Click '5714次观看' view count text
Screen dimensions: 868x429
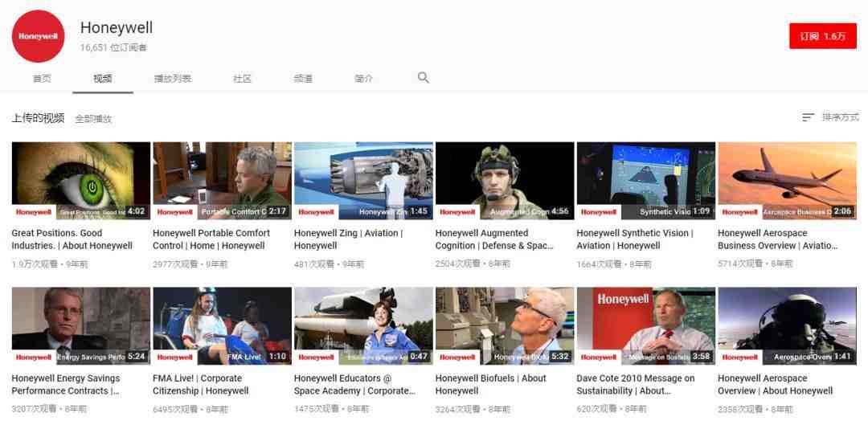pos(741,264)
